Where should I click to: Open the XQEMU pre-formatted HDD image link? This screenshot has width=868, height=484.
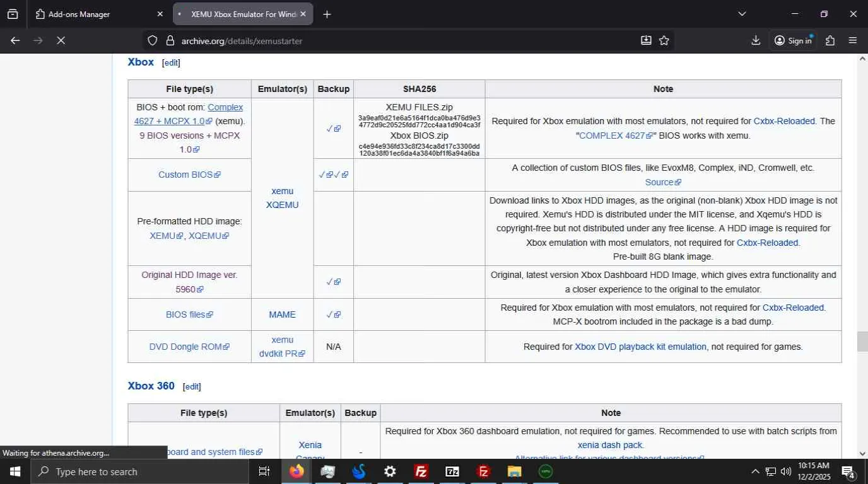[x=209, y=236]
